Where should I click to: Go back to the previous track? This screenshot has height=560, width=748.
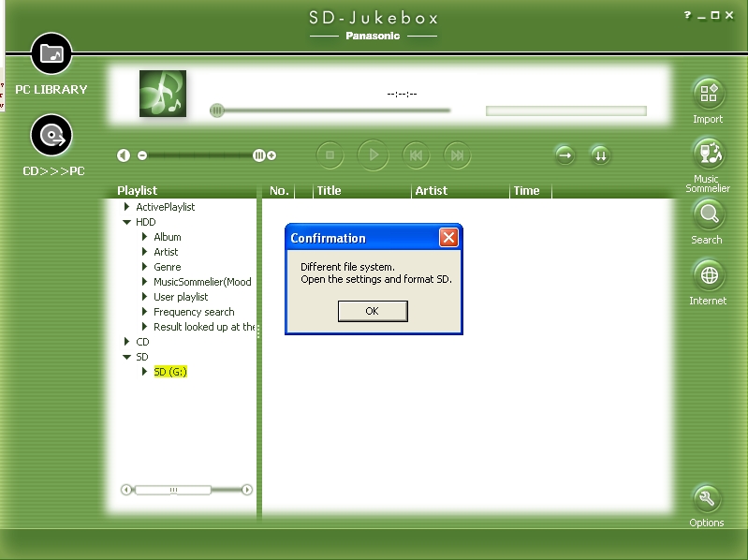pos(416,155)
